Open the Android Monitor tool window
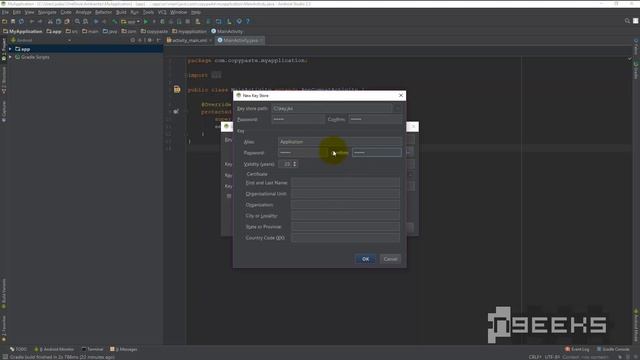 54,349
